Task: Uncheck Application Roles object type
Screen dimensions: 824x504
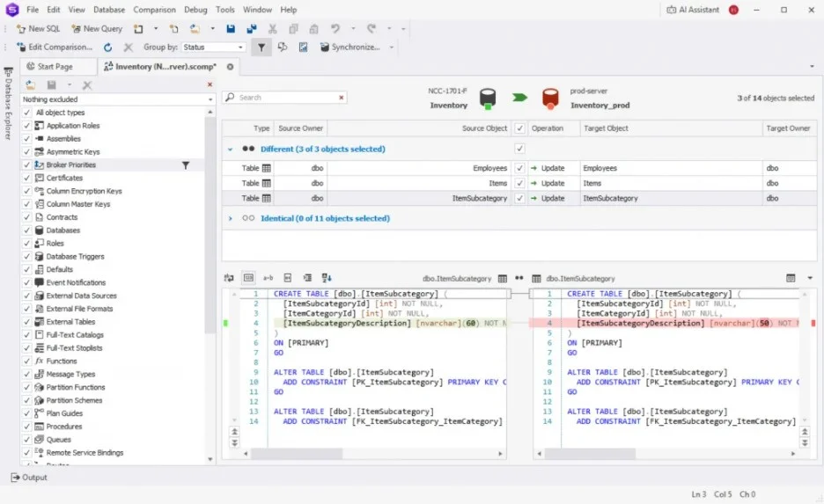Action: [26, 126]
